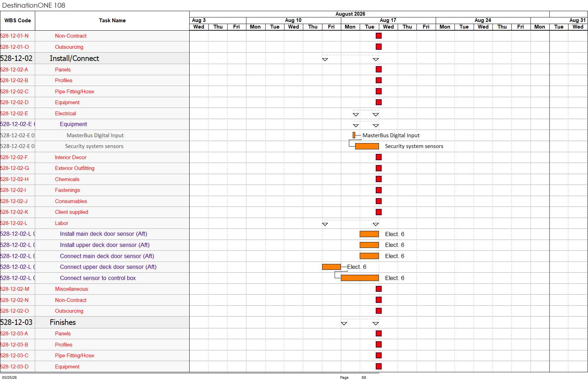Click the red milestone in the Miscellaneous row

(x=379, y=289)
